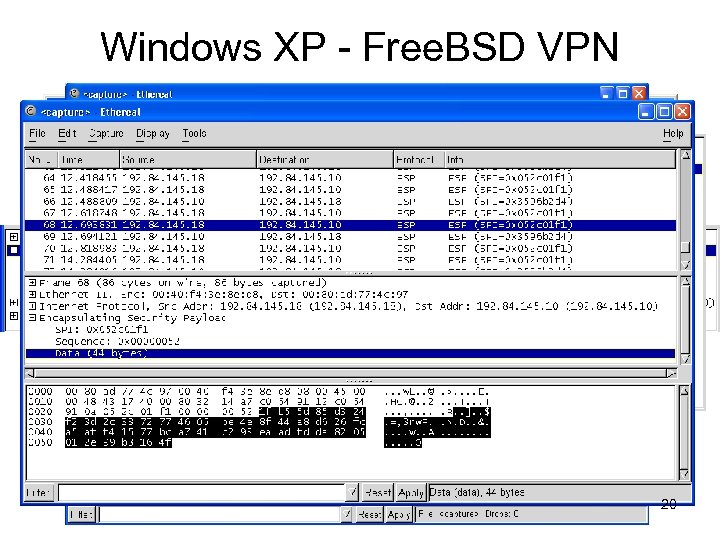Click packet list scrollbar down arrow
Image resolution: width=720 pixels, height=540 pixels.
686,265
